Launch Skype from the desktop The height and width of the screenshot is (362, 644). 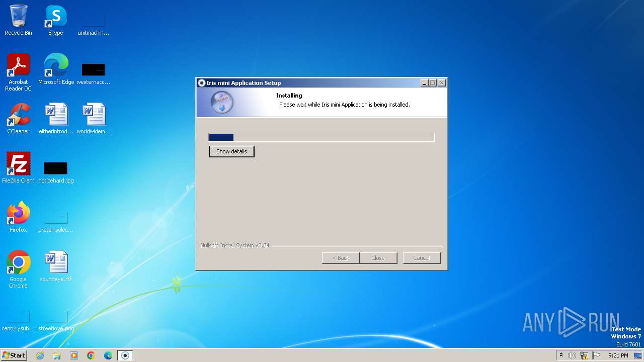(56, 20)
